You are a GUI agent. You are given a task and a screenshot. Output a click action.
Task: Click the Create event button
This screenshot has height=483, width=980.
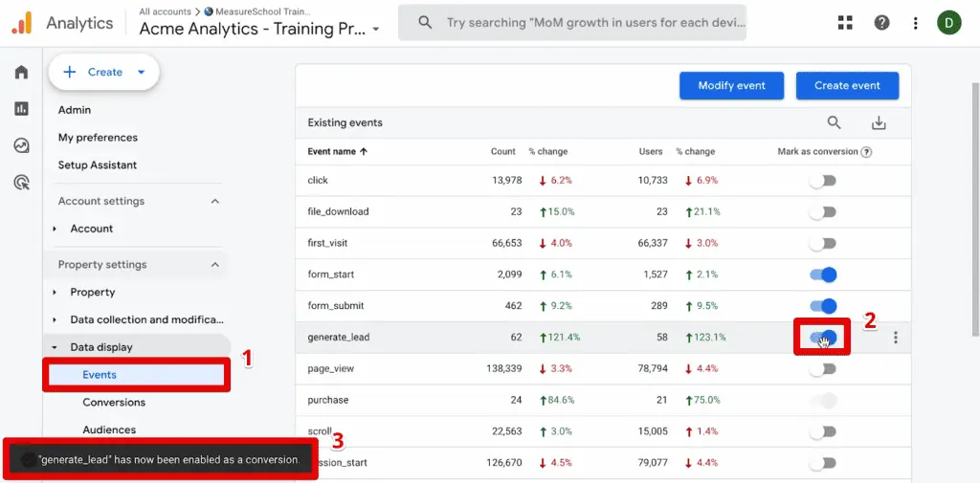click(847, 85)
